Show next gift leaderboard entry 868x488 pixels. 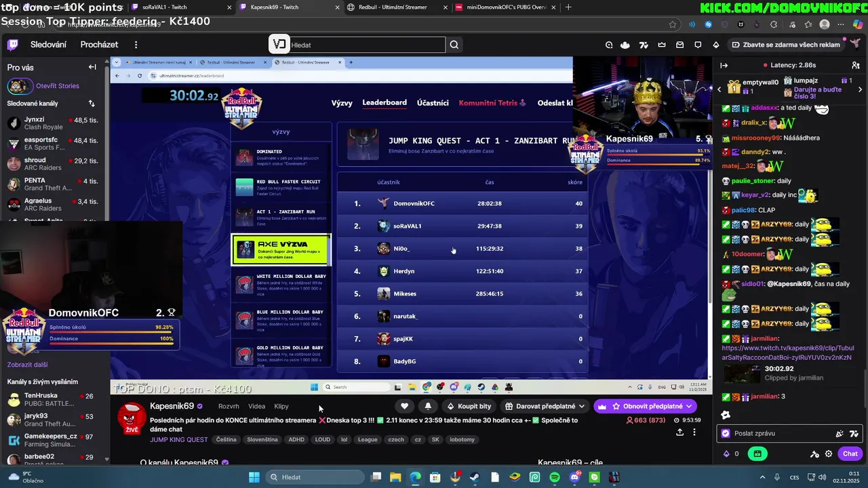(x=861, y=89)
